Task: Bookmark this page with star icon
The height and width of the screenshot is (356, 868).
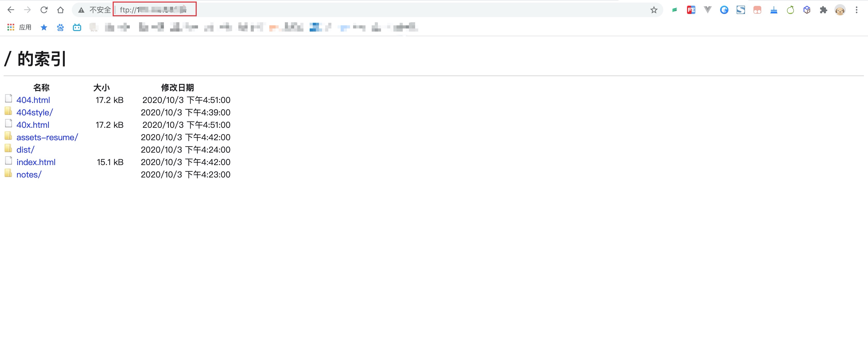Action: tap(654, 10)
